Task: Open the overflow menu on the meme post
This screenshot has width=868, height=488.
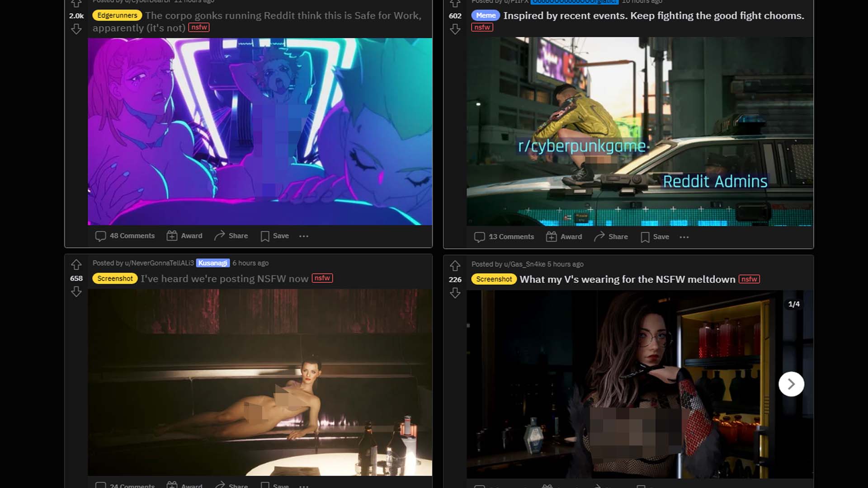Action: tap(684, 237)
